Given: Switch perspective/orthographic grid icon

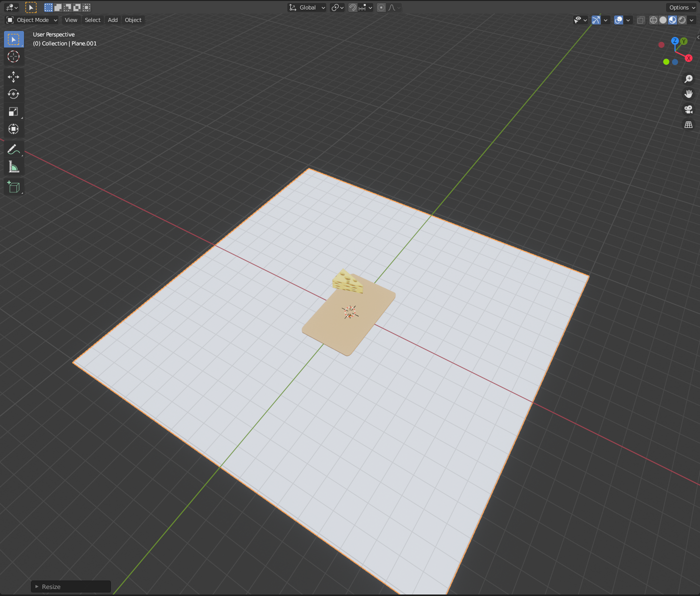Looking at the screenshot, I should (689, 125).
